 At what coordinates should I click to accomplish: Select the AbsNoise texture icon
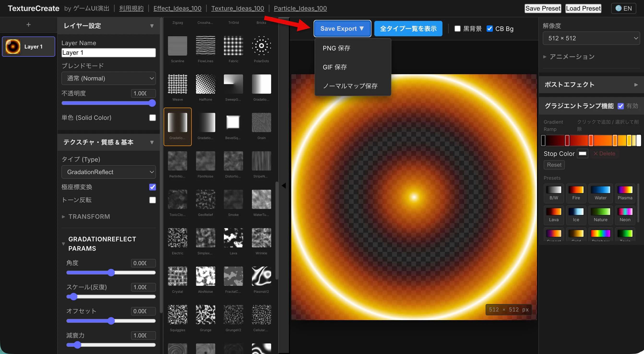tap(205, 276)
